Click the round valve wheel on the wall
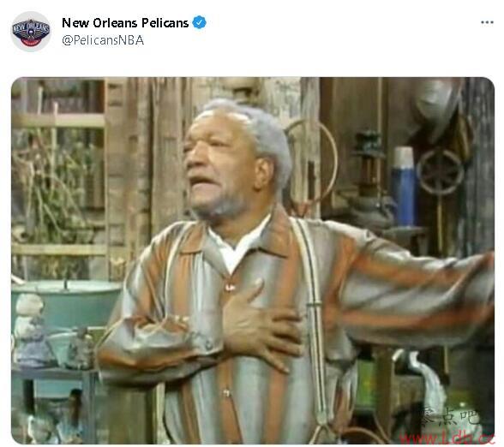504x447 pixels. [441, 171]
